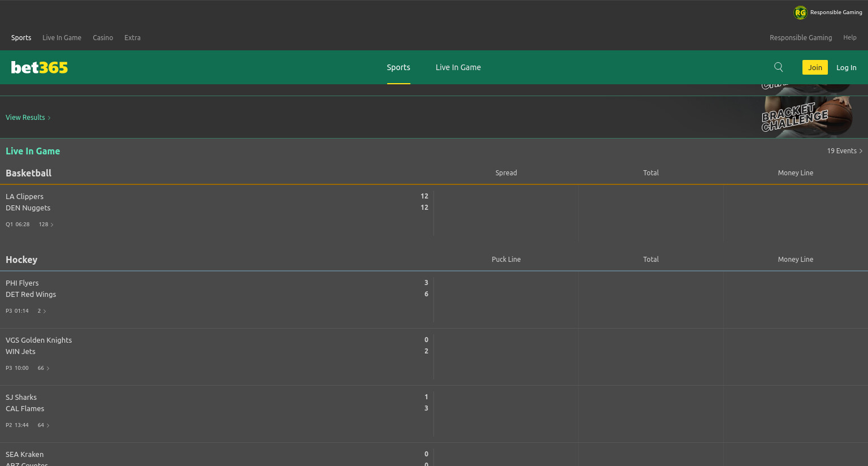The image size is (868, 466).
Task: Open the search magnifier icon
Action: click(779, 67)
